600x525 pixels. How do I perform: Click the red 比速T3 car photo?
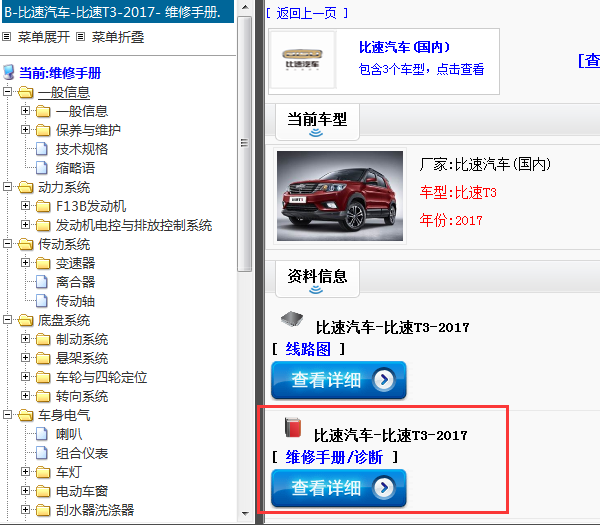[340, 196]
